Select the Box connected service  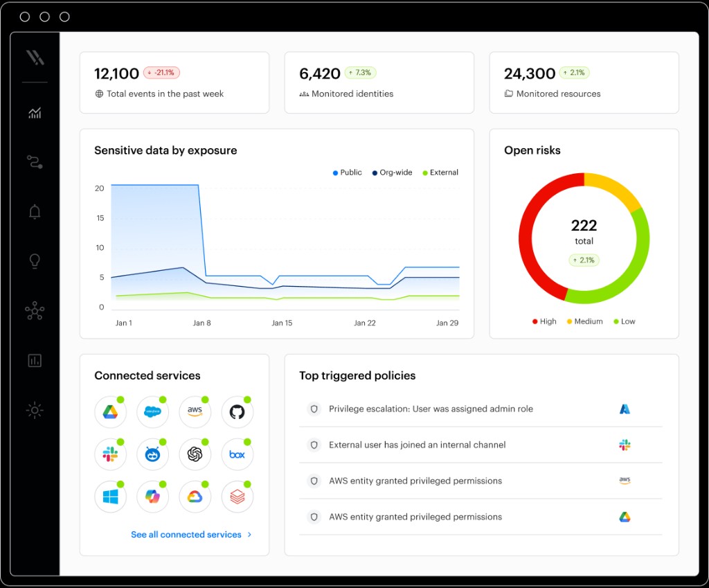(x=237, y=454)
